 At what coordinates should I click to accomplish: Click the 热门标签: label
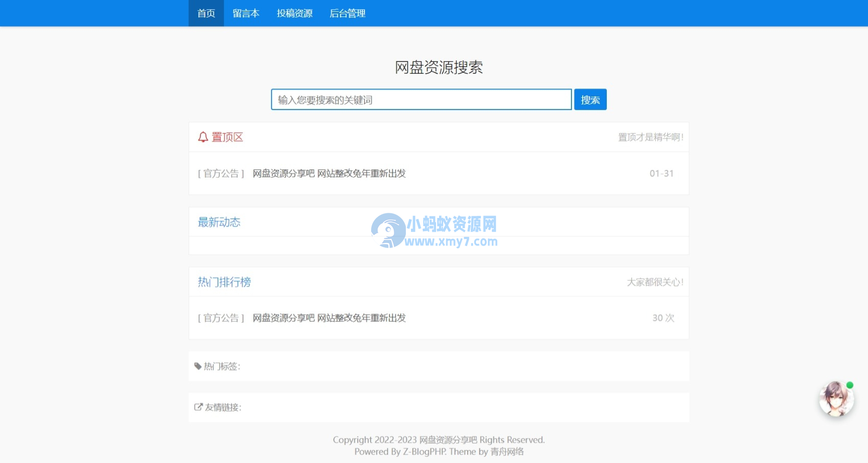[x=222, y=366]
